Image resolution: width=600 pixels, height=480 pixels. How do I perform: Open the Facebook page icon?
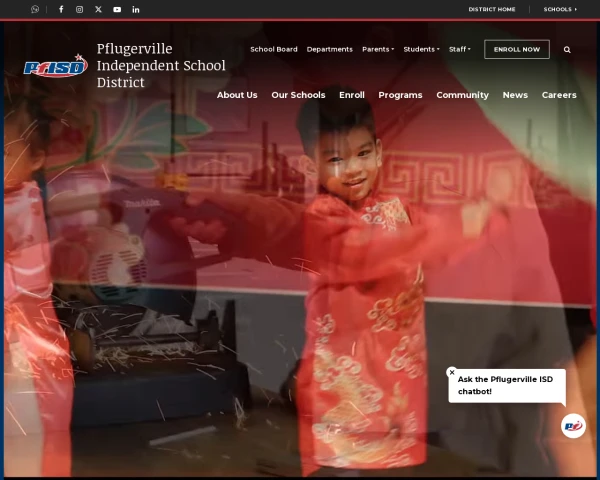(61, 9)
